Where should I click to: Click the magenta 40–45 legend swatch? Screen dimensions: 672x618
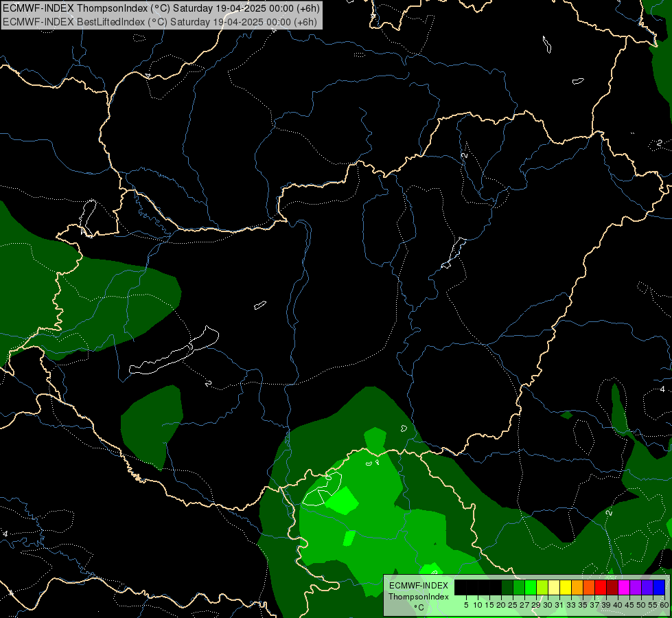[624, 588]
